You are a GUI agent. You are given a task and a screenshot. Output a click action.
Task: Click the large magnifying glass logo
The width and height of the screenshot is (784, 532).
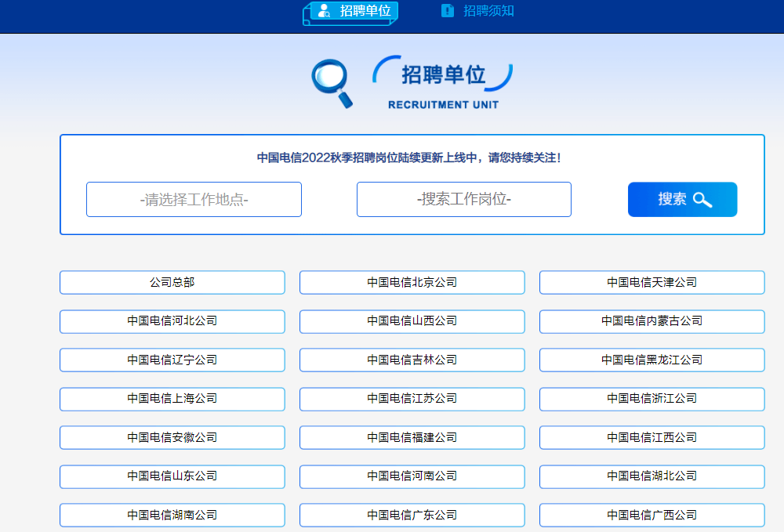332,83
